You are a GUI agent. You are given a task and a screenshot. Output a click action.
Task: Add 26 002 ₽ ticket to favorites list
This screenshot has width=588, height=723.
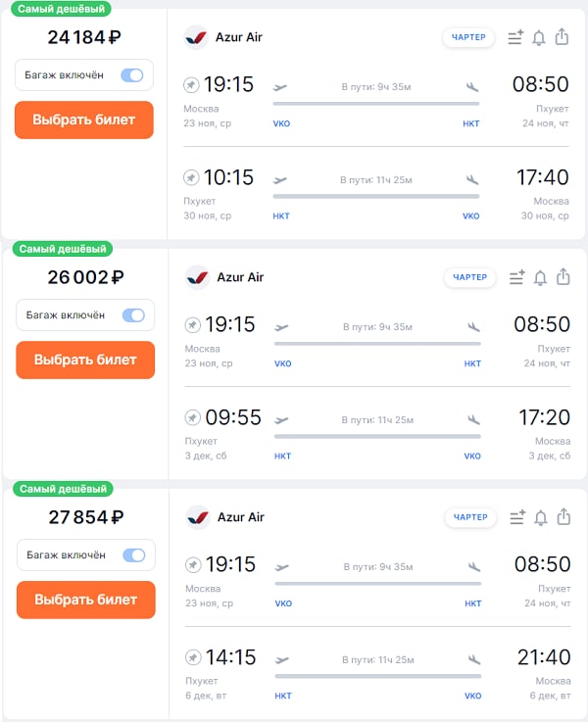pos(516,278)
